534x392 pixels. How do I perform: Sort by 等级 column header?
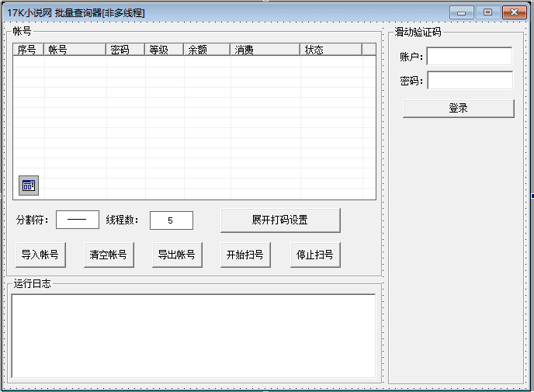pos(164,50)
